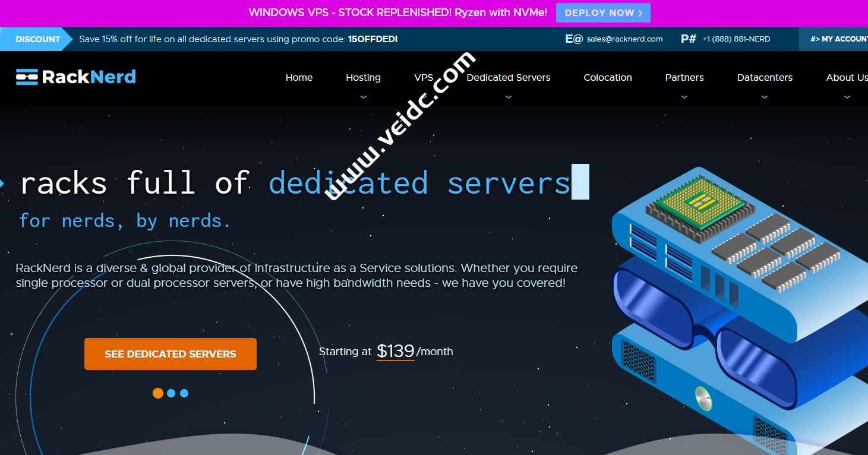Click the "racks full of dedicated servers" headline
868x455 pixels.
point(295,183)
